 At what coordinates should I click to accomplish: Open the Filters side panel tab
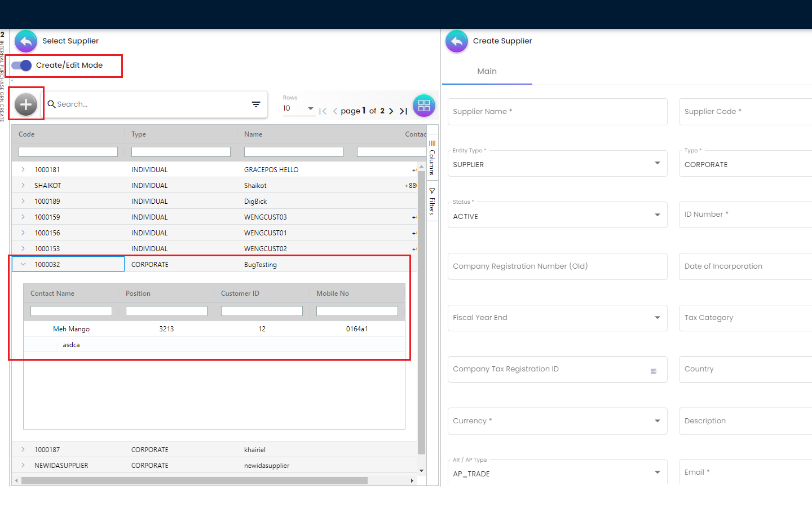click(x=432, y=202)
